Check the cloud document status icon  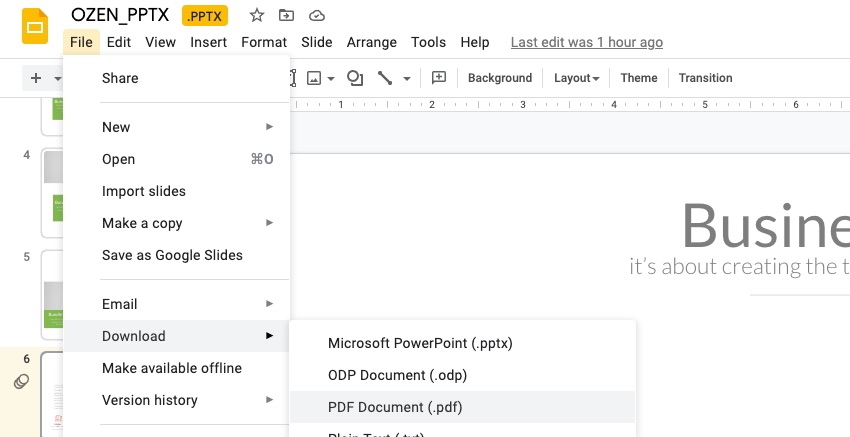(x=317, y=16)
